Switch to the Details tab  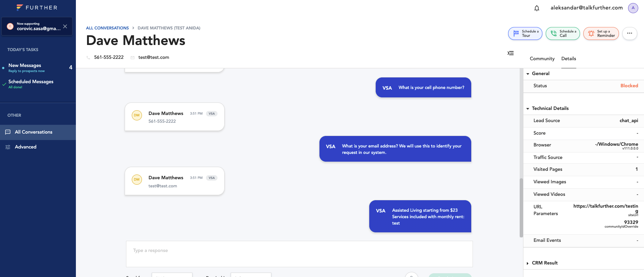tap(568, 59)
